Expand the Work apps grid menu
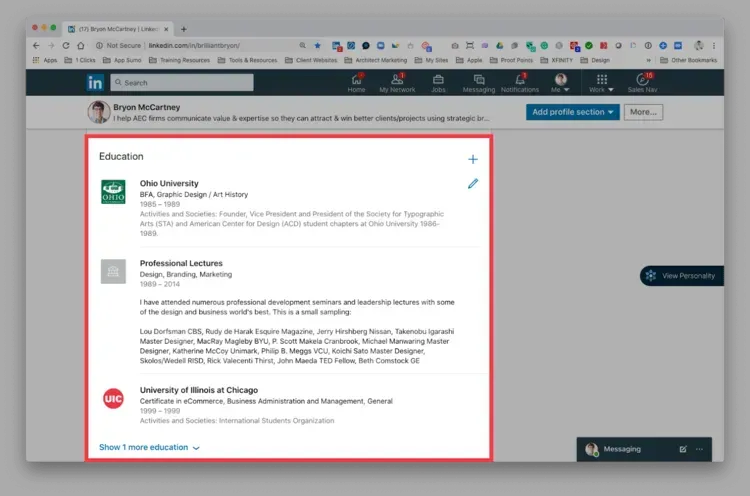This screenshot has width=750, height=496. click(x=601, y=83)
